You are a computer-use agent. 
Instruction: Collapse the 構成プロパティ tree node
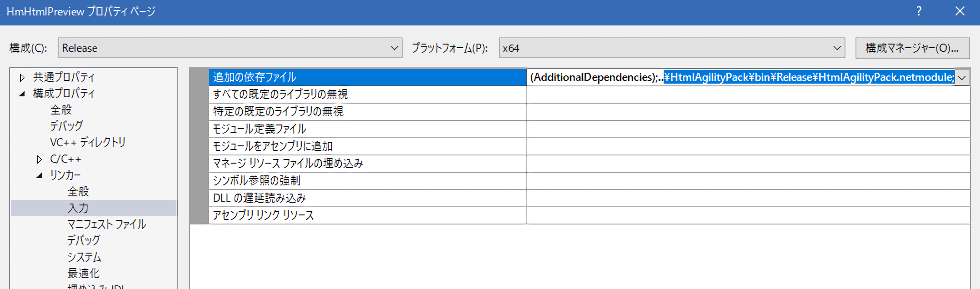click(x=22, y=94)
